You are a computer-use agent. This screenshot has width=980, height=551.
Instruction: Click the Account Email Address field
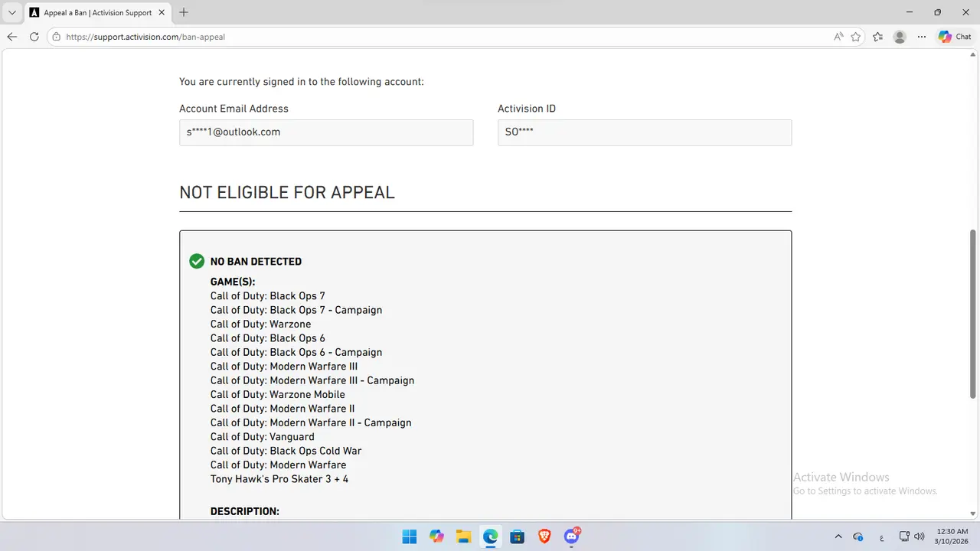pos(326,132)
